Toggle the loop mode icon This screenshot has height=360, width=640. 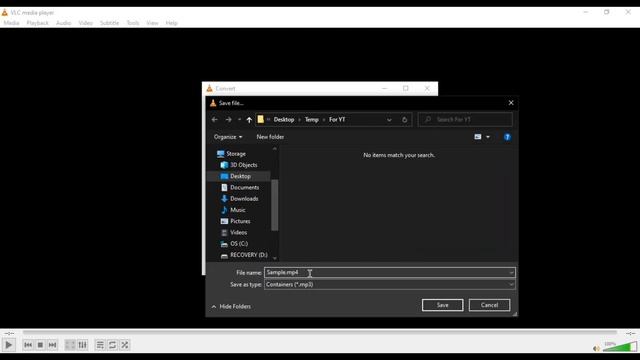(x=112, y=345)
